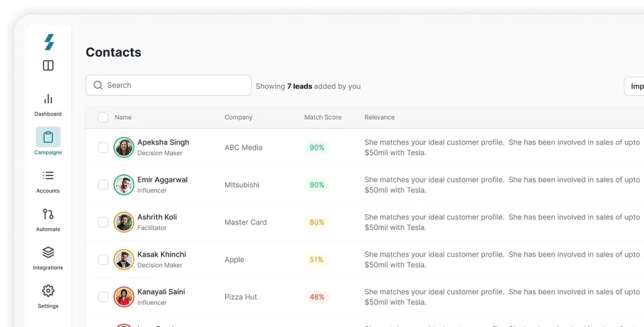
Task: Click inside the Search contacts field
Action: (169, 85)
